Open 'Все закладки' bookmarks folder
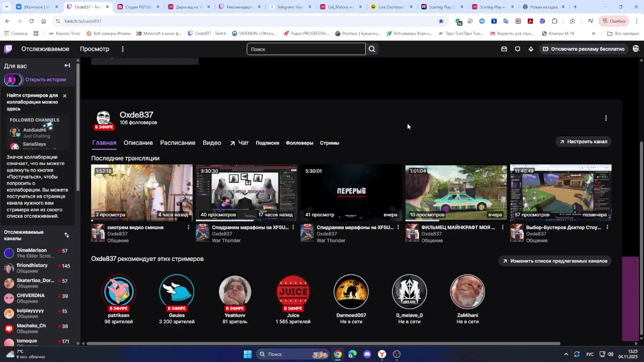 pyautogui.click(x=623, y=34)
